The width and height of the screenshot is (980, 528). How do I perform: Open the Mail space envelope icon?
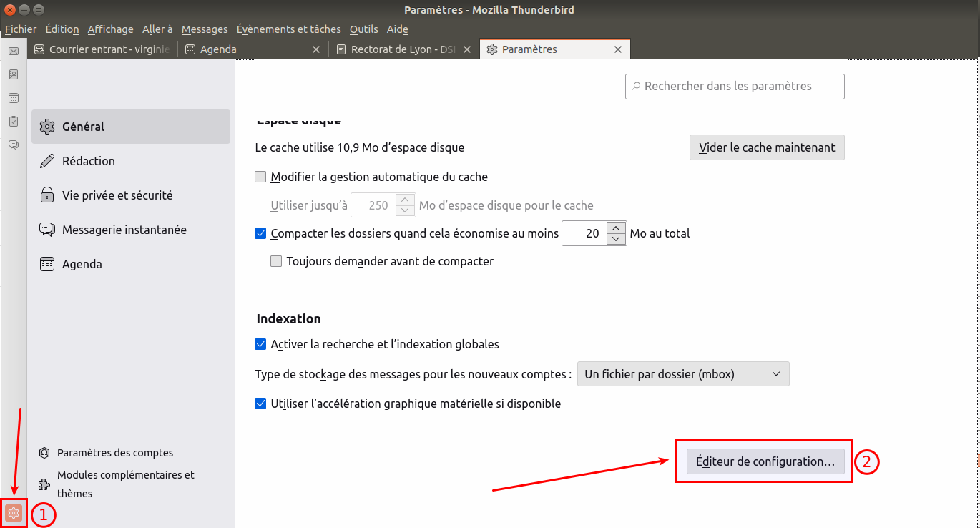13,51
